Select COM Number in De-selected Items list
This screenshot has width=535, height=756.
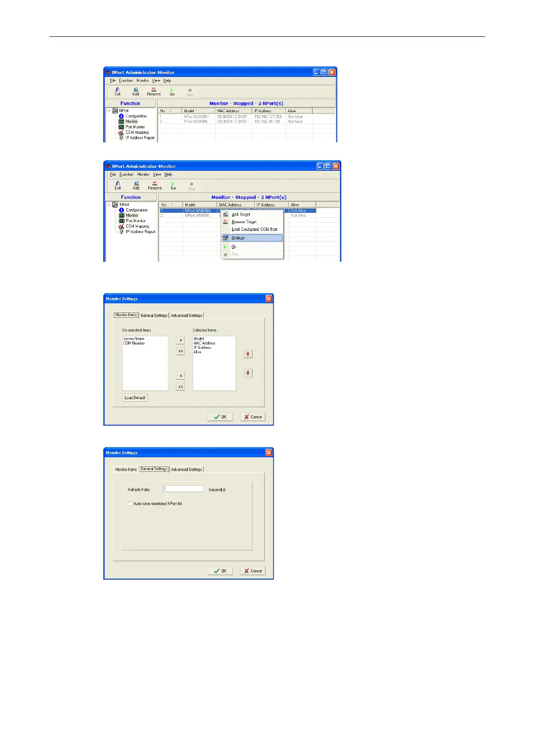(134, 343)
